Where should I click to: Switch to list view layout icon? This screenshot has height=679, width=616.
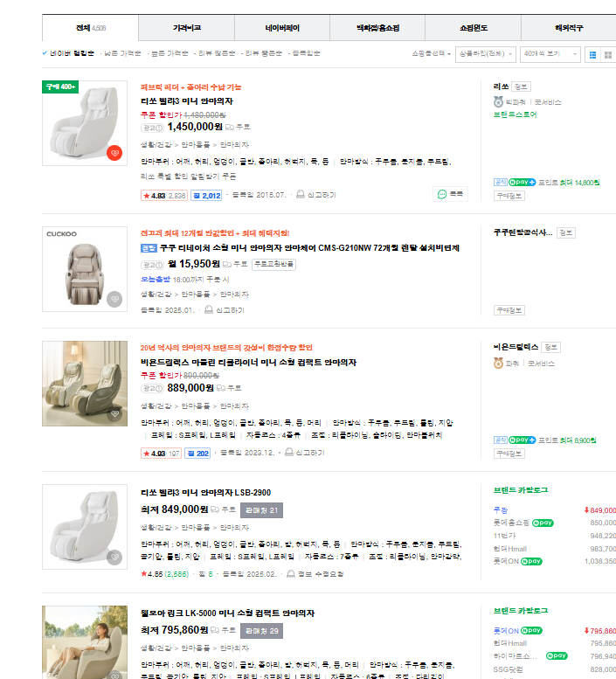point(592,54)
